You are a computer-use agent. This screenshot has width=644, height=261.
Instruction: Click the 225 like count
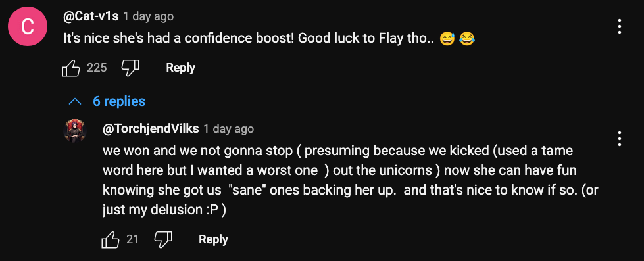pos(97,68)
